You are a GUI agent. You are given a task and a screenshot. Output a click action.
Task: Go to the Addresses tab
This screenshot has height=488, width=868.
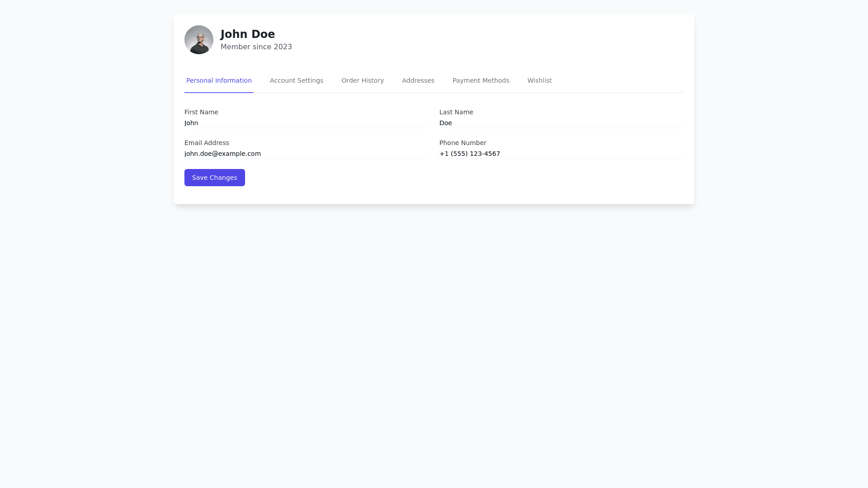click(x=418, y=80)
